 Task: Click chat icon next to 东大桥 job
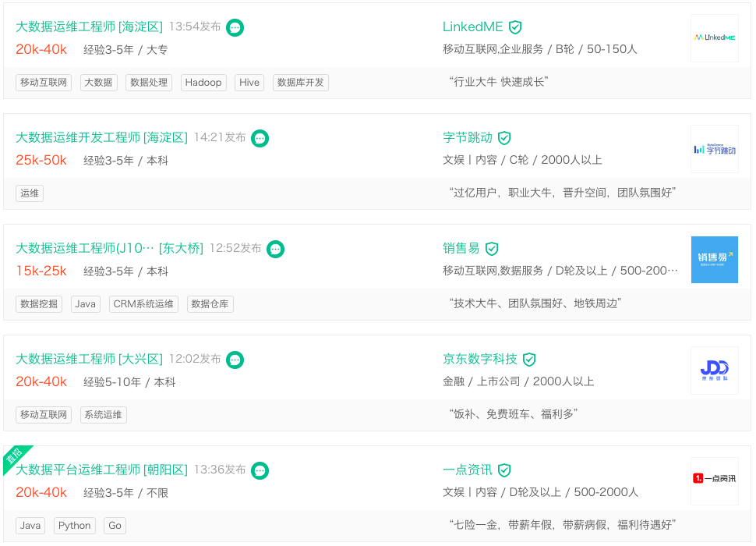click(x=275, y=249)
